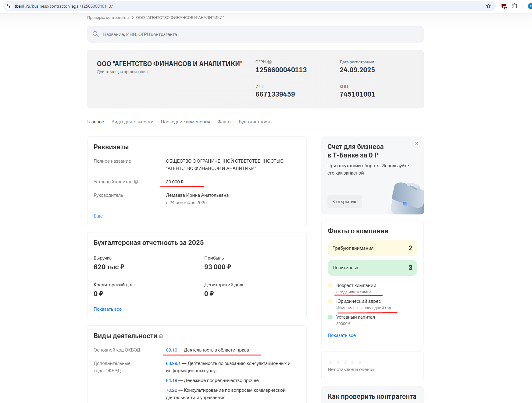The image size is (532, 403).
Task: Click the profit value 93 000 ₽
Action: point(218,267)
